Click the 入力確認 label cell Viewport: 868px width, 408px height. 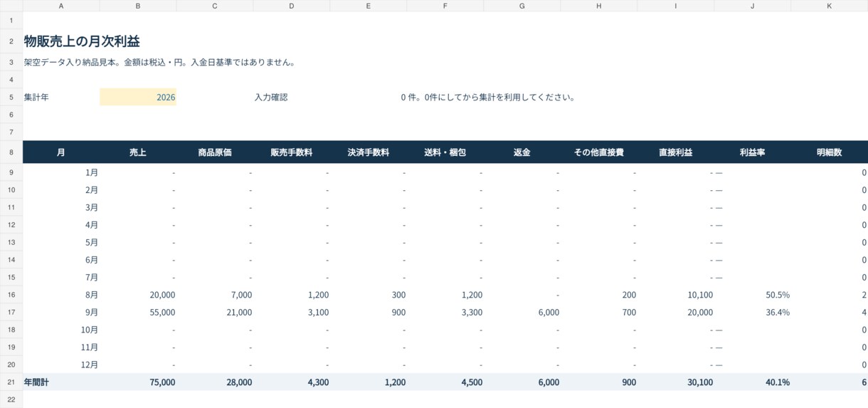tap(292, 97)
